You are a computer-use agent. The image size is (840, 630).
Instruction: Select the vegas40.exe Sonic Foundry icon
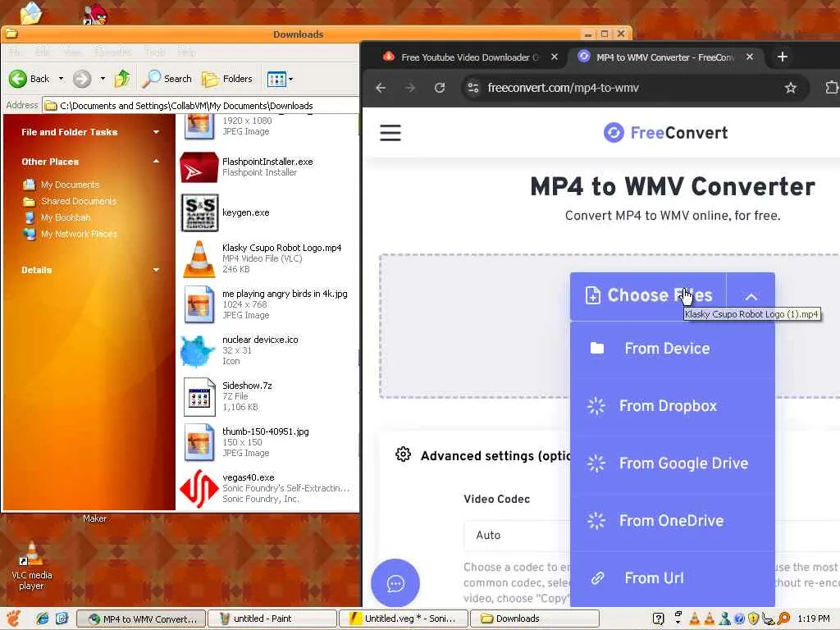[x=199, y=488]
